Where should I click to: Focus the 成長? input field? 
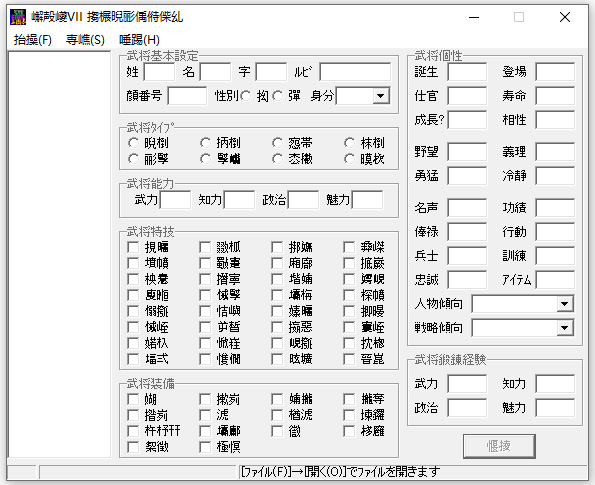pyautogui.click(x=467, y=120)
